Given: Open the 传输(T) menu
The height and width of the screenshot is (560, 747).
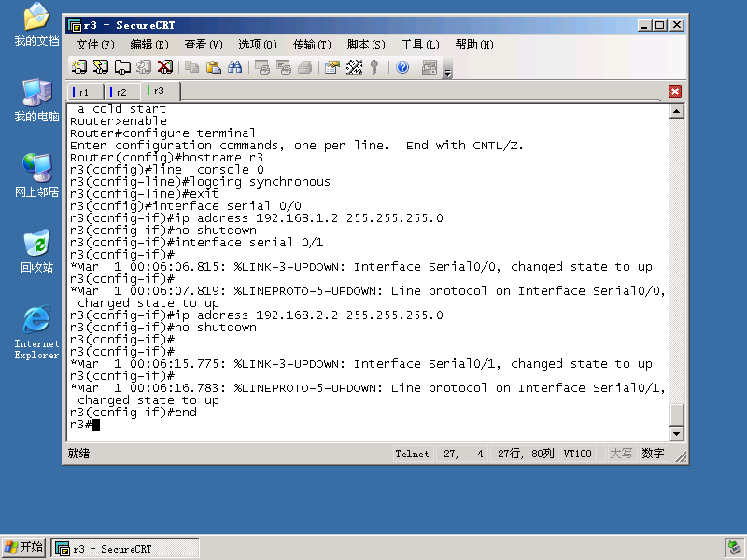Looking at the screenshot, I should [x=312, y=45].
